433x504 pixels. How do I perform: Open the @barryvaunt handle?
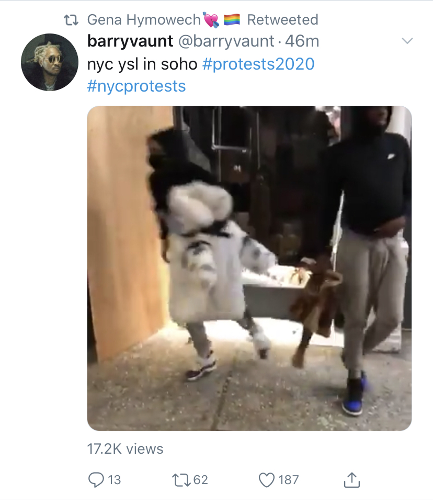coord(226,41)
